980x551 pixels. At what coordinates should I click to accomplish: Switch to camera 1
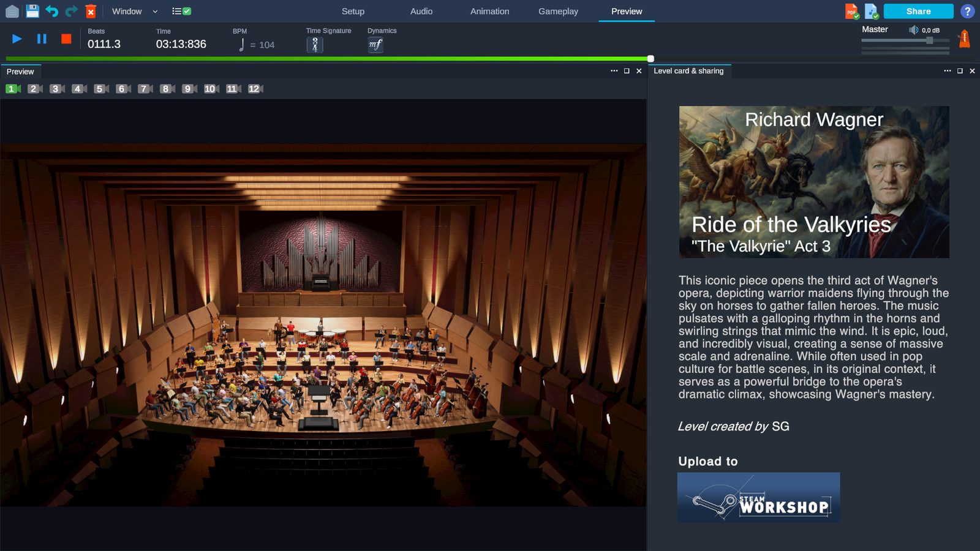point(13,89)
